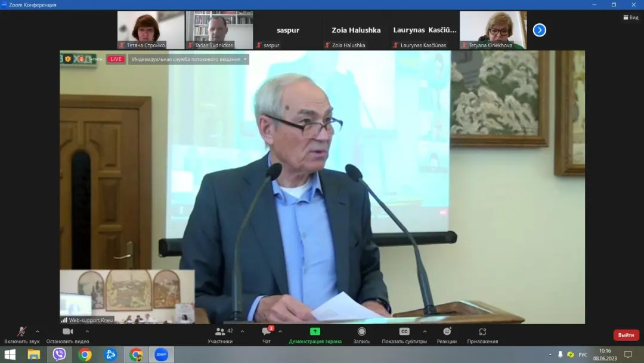
Task: Expand the participants options arrow
Action: 242,331
